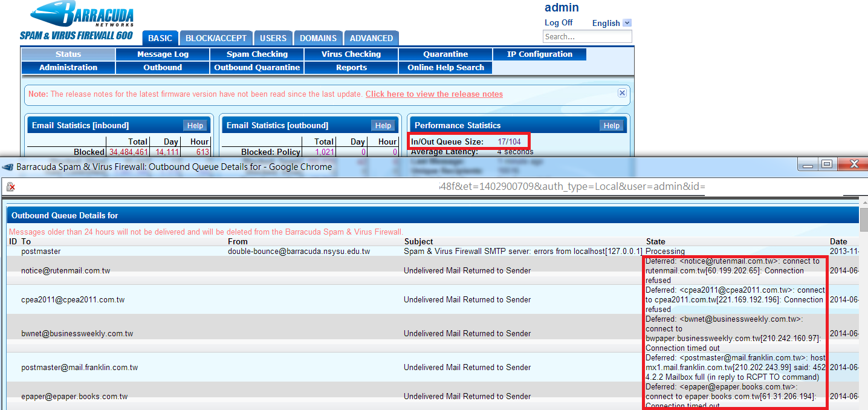Switch to the USERS tab
The image size is (868, 410).
[x=273, y=37]
